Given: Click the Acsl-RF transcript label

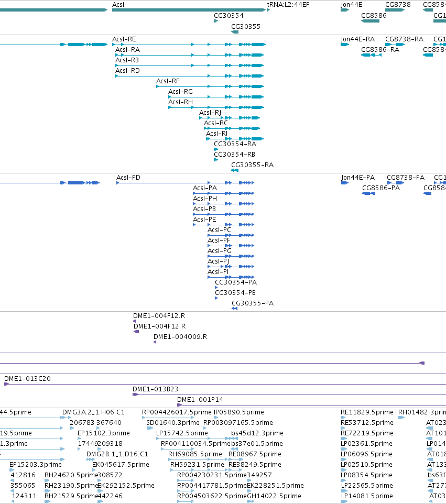Looking at the screenshot, I should tap(168, 81).
